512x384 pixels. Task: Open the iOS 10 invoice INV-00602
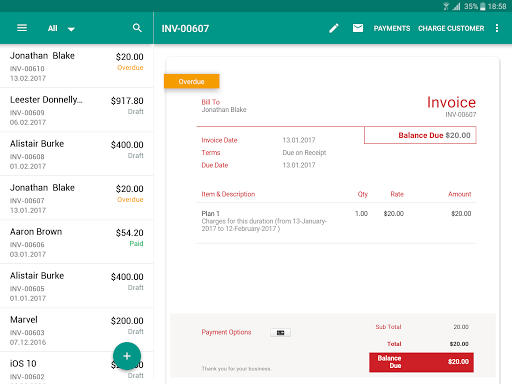[x=77, y=368]
